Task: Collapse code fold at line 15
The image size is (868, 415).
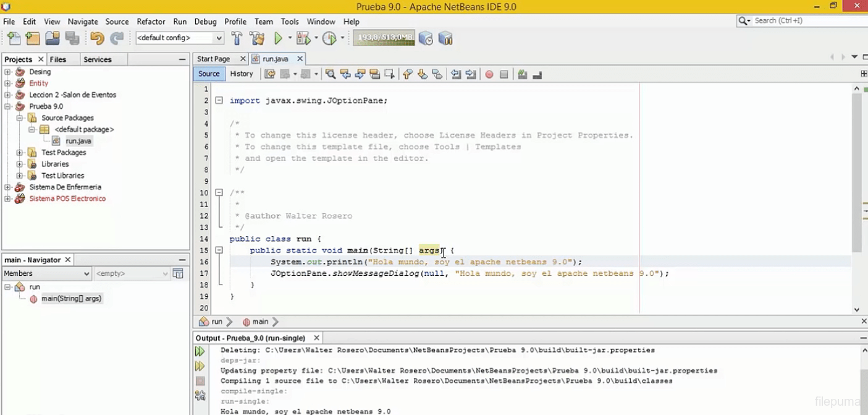Action: click(219, 250)
